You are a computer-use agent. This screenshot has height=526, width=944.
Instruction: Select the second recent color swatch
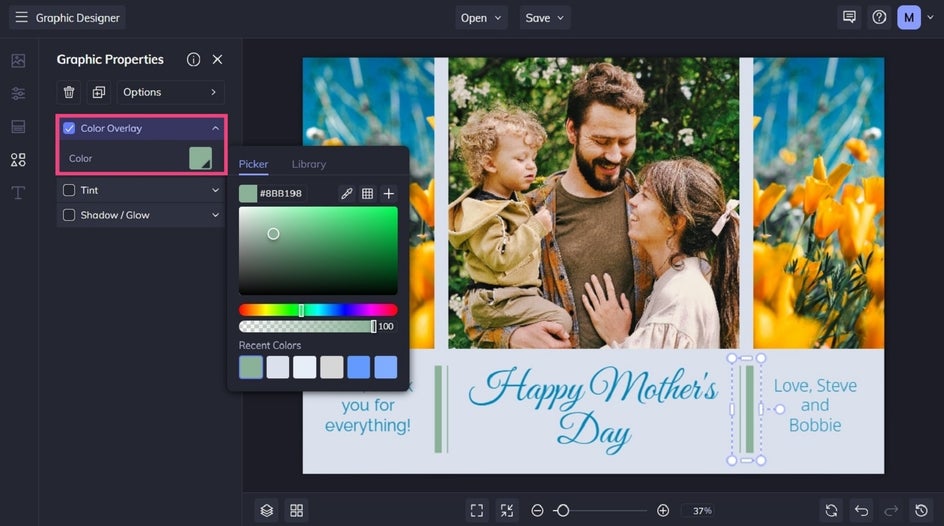point(278,367)
